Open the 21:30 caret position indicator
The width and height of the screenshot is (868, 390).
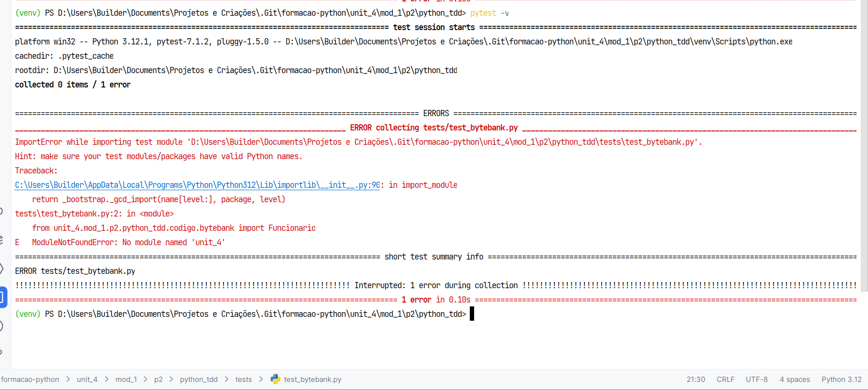click(696, 379)
